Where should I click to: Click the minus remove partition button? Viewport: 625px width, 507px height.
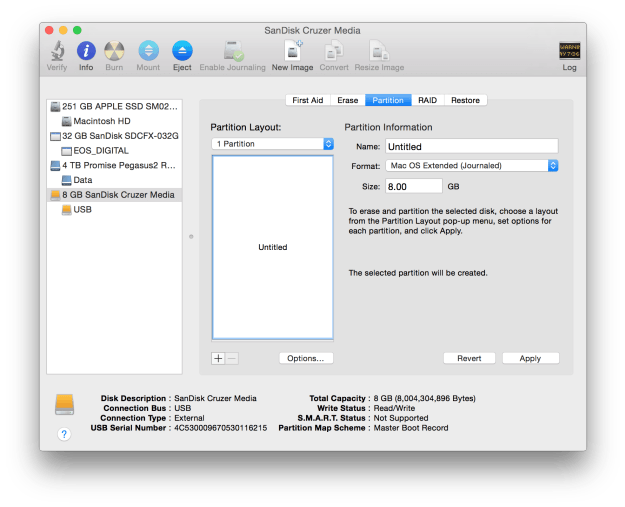coord(232,358)
